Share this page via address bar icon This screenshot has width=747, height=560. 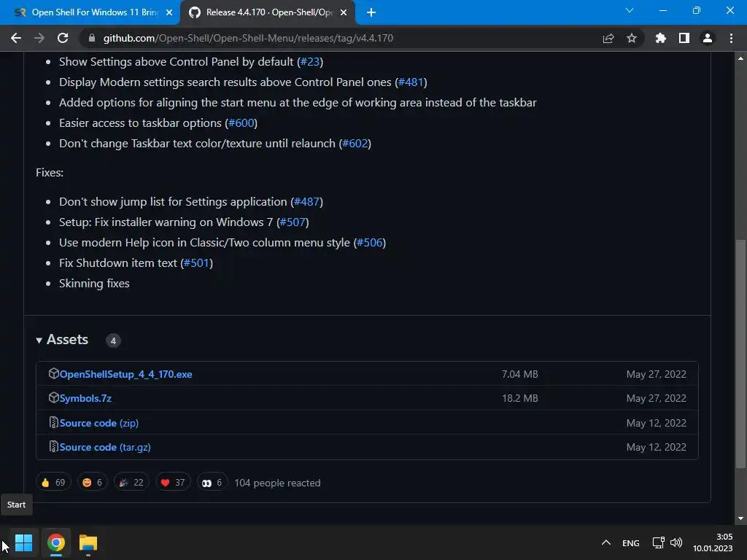pos(608,38)
